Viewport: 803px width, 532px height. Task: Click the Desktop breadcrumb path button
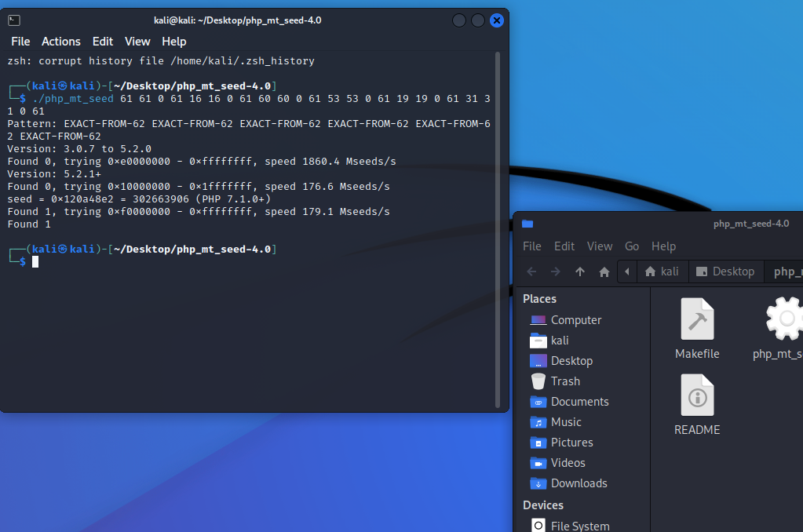725,271
